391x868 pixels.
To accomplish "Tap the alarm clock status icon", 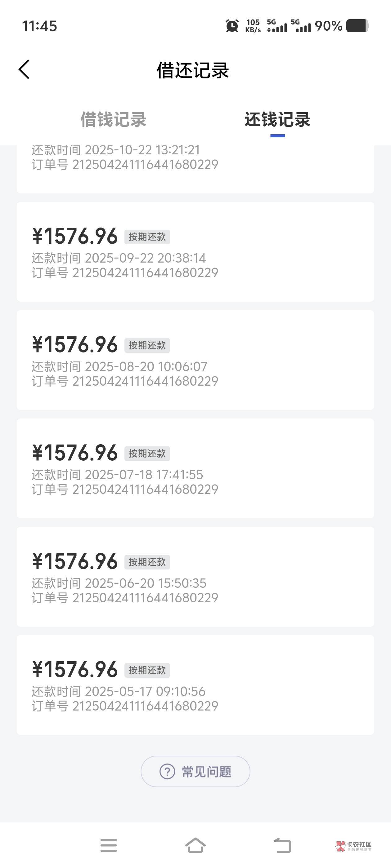I will point(232,26).
